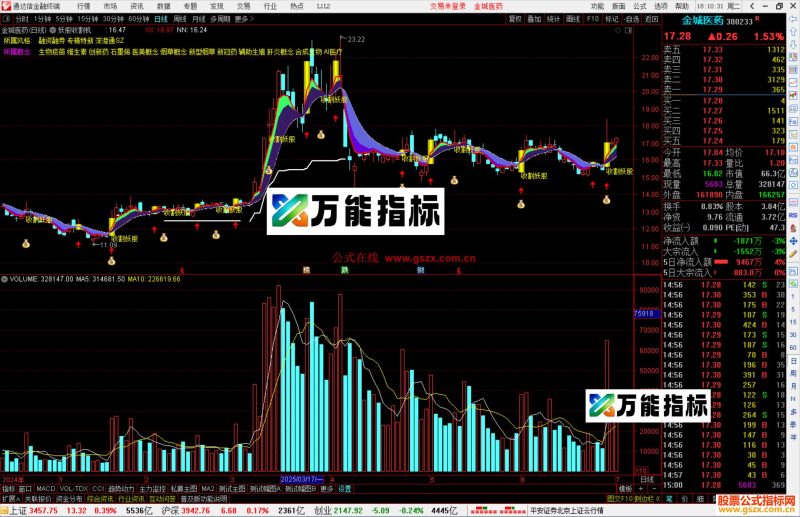The image size is (800, 517).
Task: Click the 叠加 overlay button
Action: coord(534,19)
